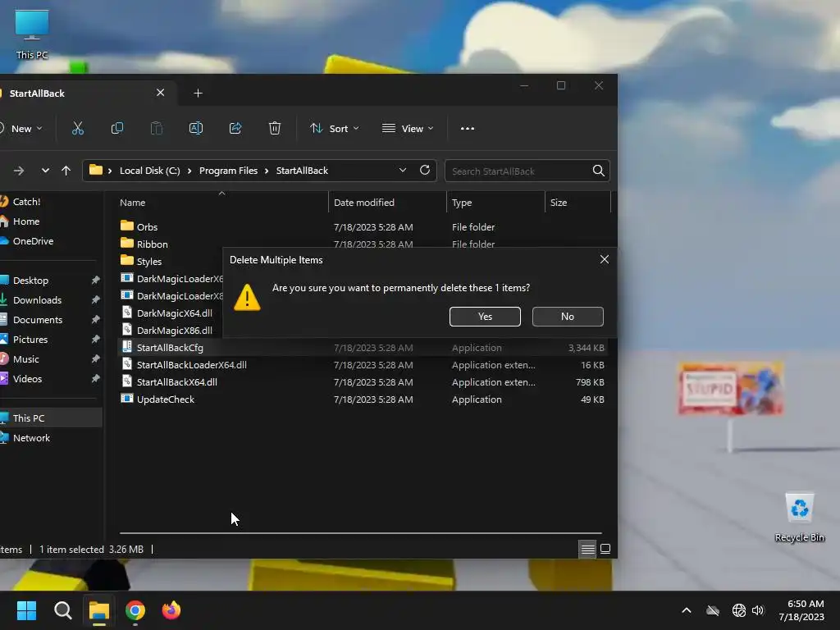Open Downloads in navigation pane
Screen dimensions: 840x630
click(50, 300)
